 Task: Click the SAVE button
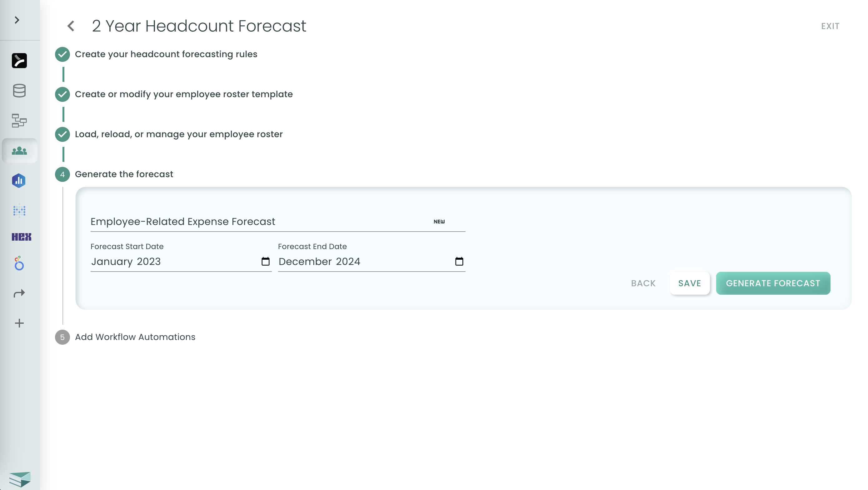pyautogui.click(x=689, y=283)
